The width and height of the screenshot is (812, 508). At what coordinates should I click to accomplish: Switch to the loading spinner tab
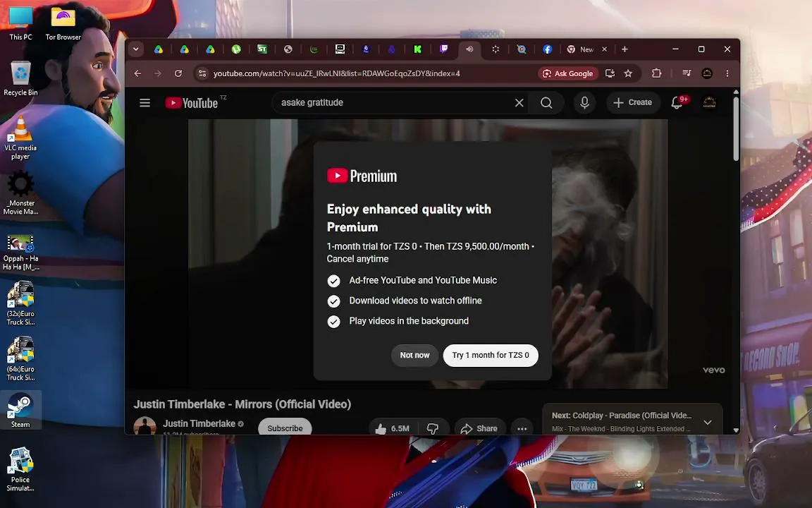pyautogui.click(x=496, y=49)
